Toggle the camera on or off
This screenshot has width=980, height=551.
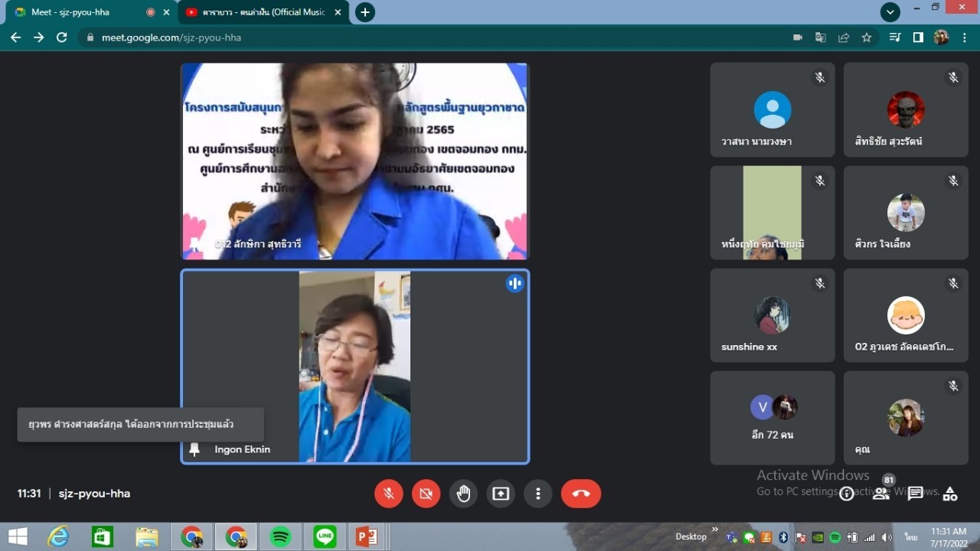pos(426,494)
